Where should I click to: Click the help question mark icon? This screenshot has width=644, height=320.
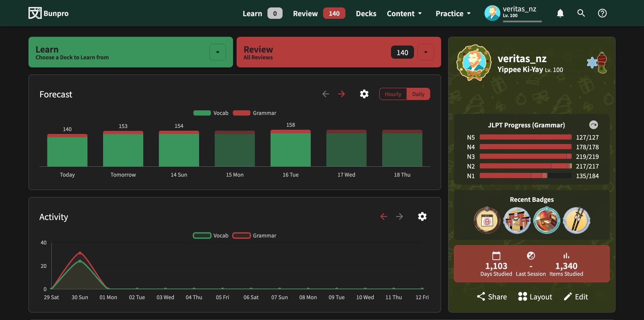tap(602, 13)
